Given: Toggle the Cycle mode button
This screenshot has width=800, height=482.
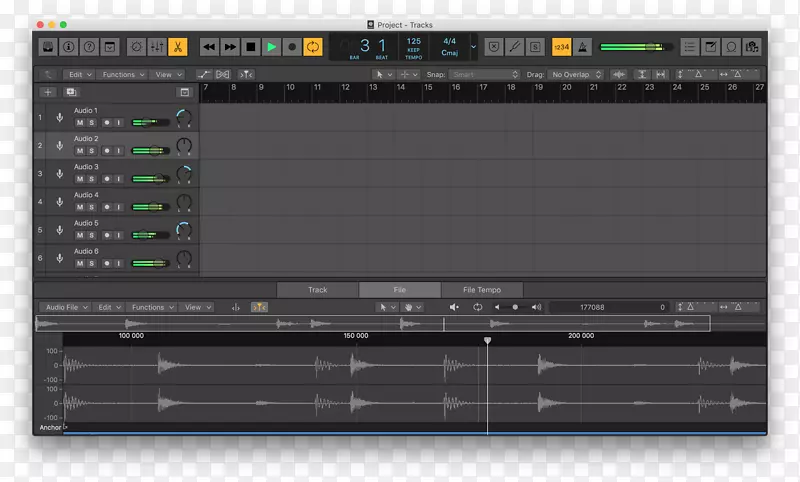Looking at the screenshot, I should click(x=312, y=47).
